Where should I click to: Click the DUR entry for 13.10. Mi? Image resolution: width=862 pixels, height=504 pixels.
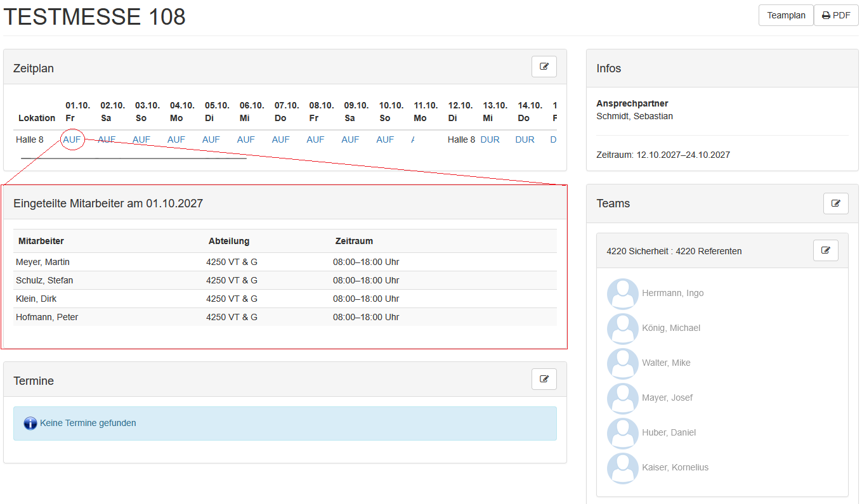(x=490, y=139)
